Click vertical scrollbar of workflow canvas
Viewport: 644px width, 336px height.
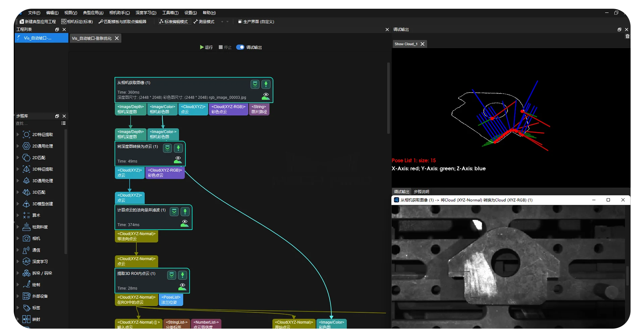[x=388, y=98]
